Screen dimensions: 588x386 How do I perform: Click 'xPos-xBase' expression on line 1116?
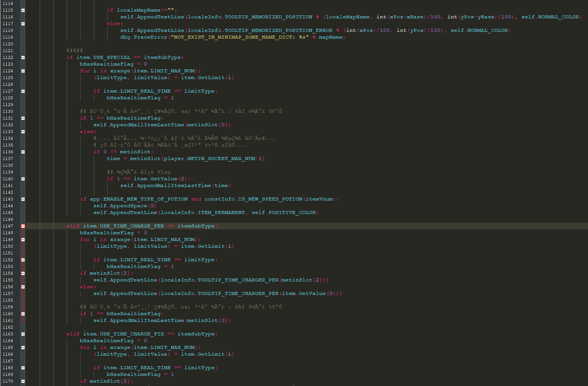(407, 17)
